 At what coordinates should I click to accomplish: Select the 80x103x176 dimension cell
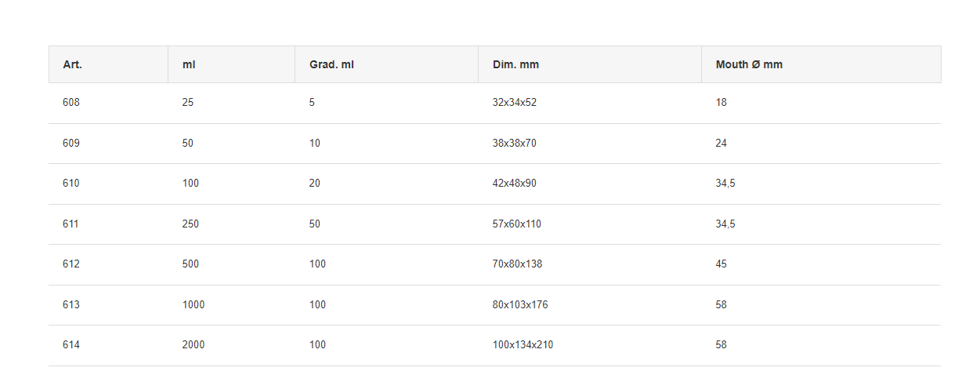[520, 305]
